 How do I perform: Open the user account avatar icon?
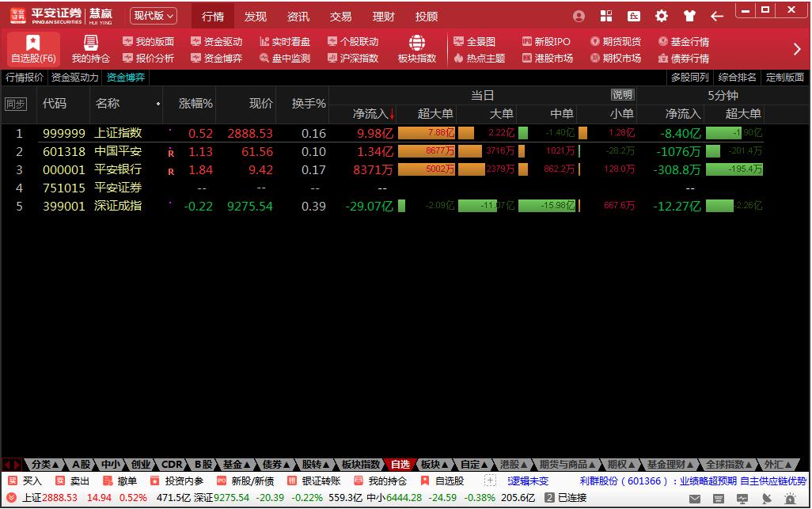(x=579, y=17)
